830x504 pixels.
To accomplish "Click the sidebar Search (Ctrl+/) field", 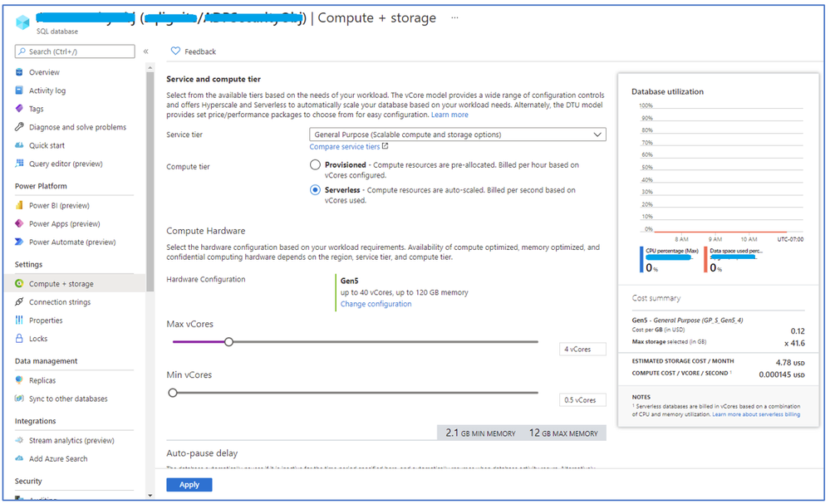I will point(75,51).
